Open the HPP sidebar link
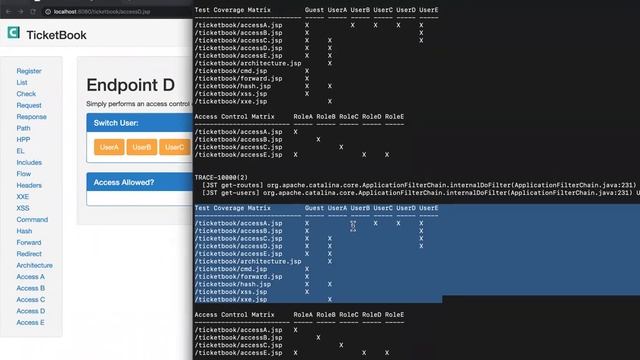This screenshot has height=360, width=640. coord(23,140)
